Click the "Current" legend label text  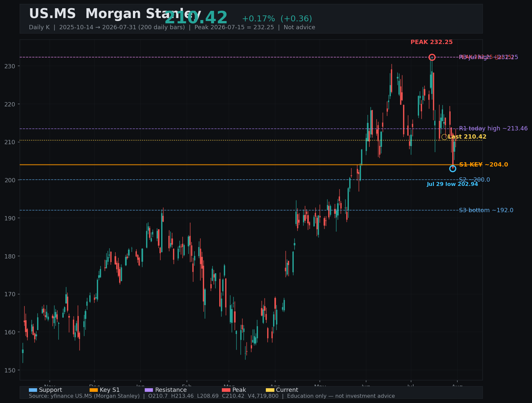point(287,390)
